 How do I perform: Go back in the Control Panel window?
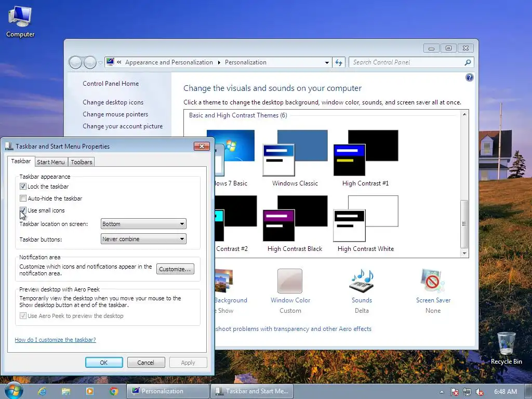click(x=75, y=62)
